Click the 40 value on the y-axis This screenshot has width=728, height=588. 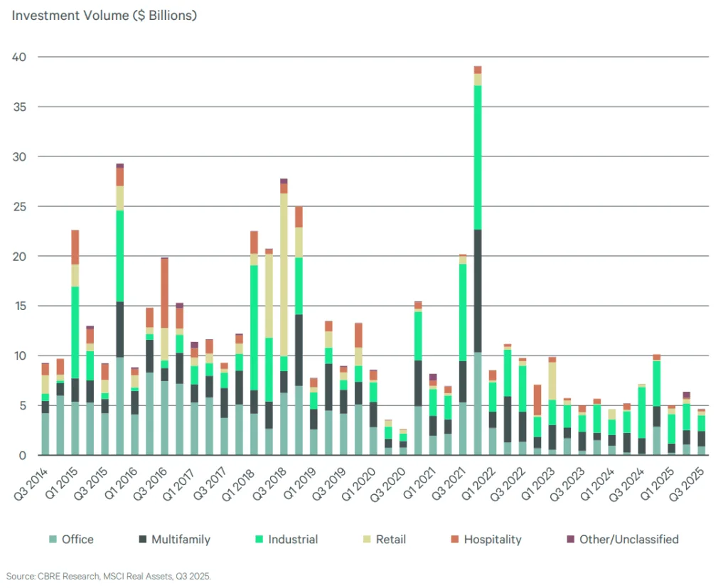(x=19, y=57)
